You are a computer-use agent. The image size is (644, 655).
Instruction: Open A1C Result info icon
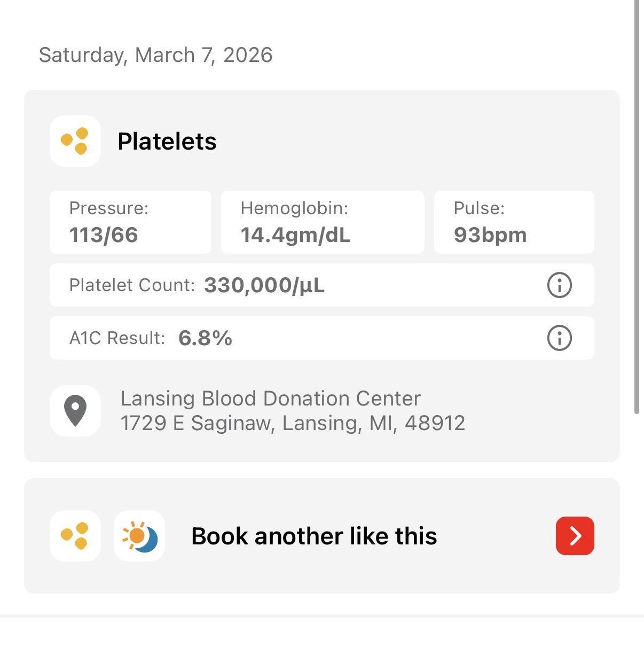[x=559, y=338]
